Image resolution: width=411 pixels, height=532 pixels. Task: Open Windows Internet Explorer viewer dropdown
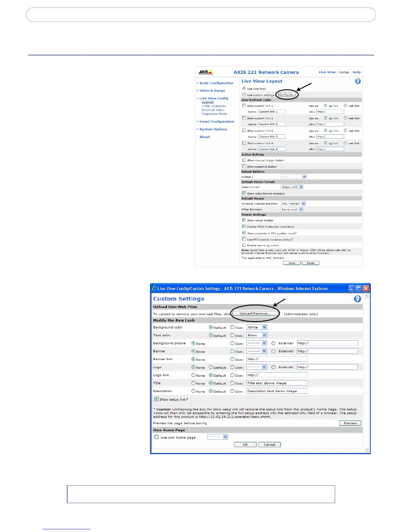293,204
